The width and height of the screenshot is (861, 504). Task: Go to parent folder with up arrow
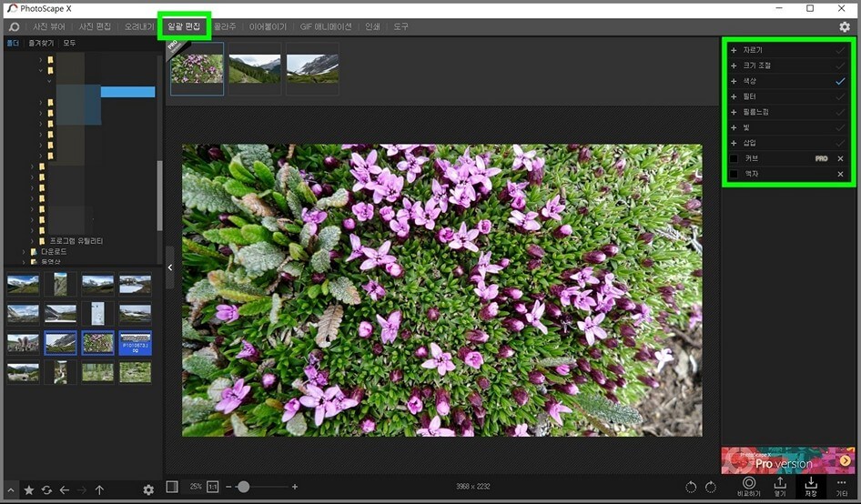pos(99,489)
